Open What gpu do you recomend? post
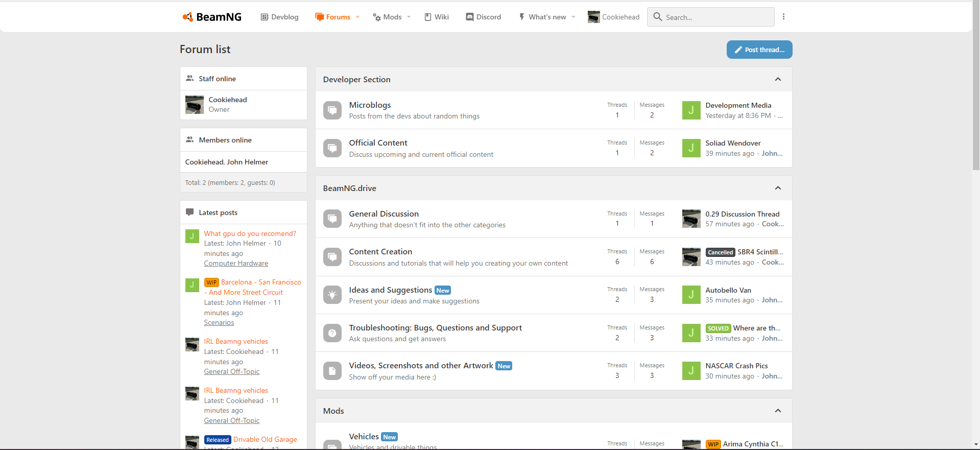 [250, 233]
